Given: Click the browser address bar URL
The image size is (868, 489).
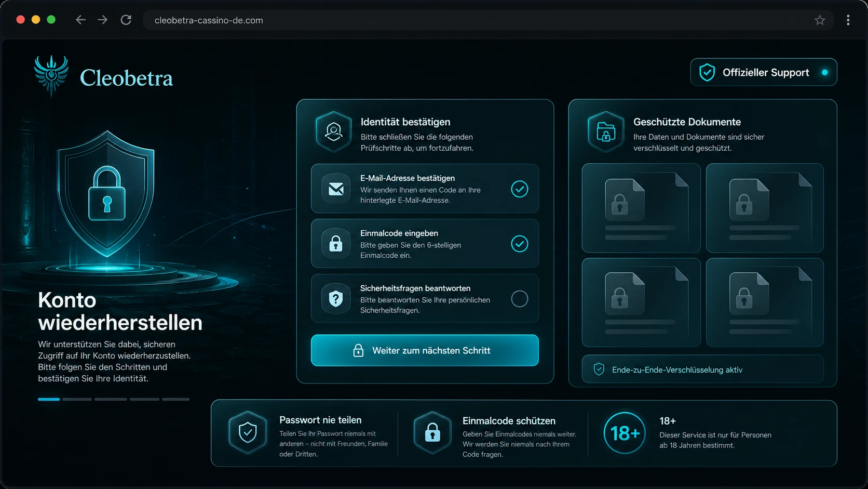Looking at the screenshot, I should [209, 20].
